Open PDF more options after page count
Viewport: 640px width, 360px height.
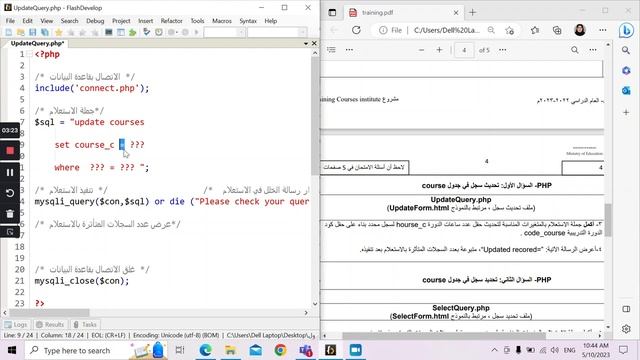(502, 50)
